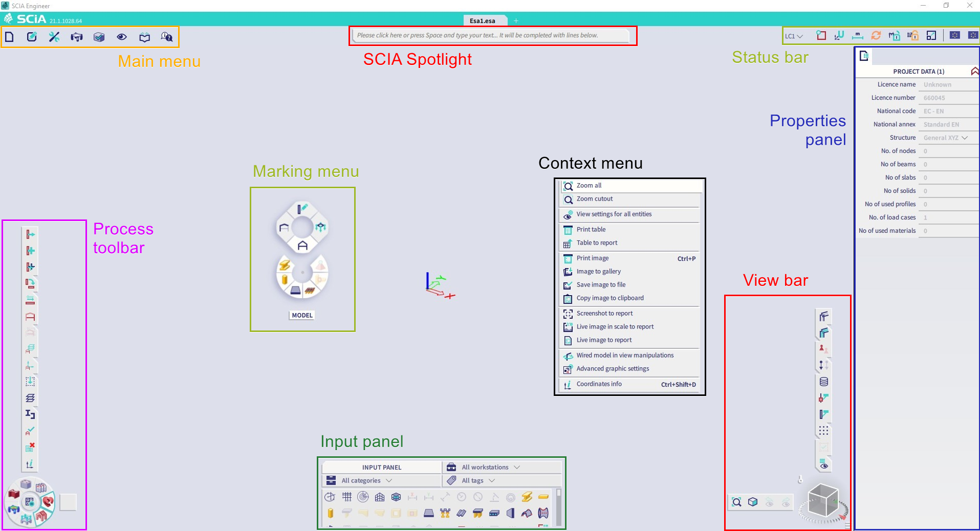Click the New project page icon

point(10,37)
